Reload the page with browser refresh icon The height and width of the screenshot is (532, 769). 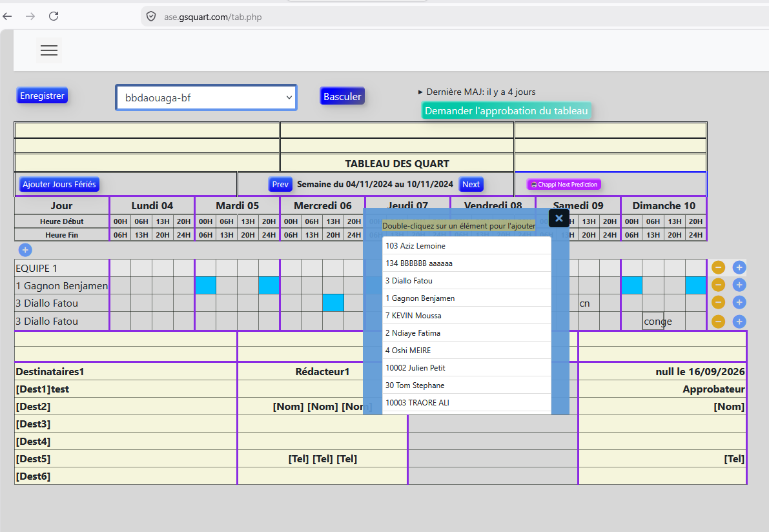click(54, 16)
